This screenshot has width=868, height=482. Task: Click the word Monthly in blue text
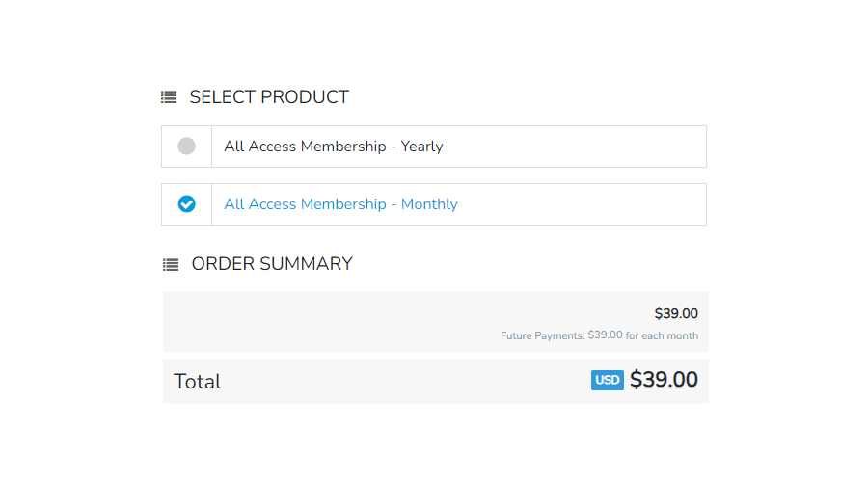tap(429, 204)
